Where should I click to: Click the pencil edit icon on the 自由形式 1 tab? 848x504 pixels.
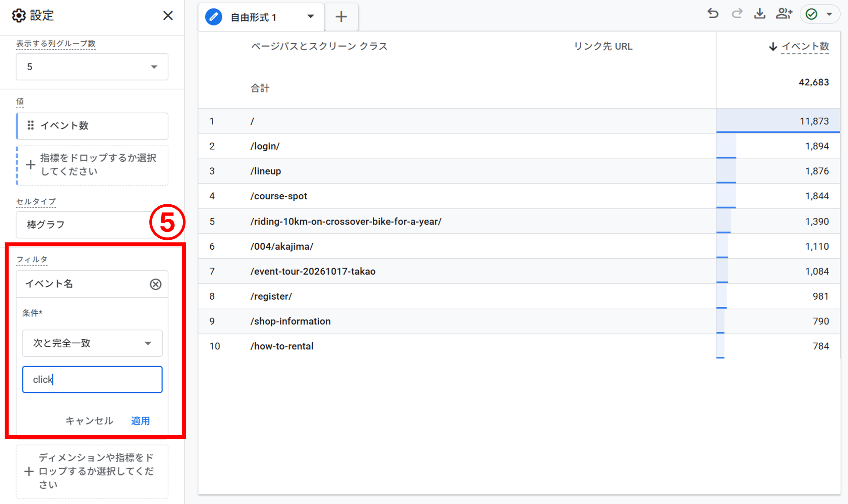coord(214,17)
